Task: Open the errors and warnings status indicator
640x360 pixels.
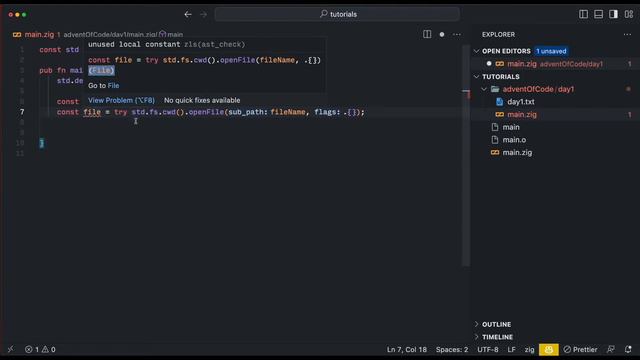Action: (40, 349)
